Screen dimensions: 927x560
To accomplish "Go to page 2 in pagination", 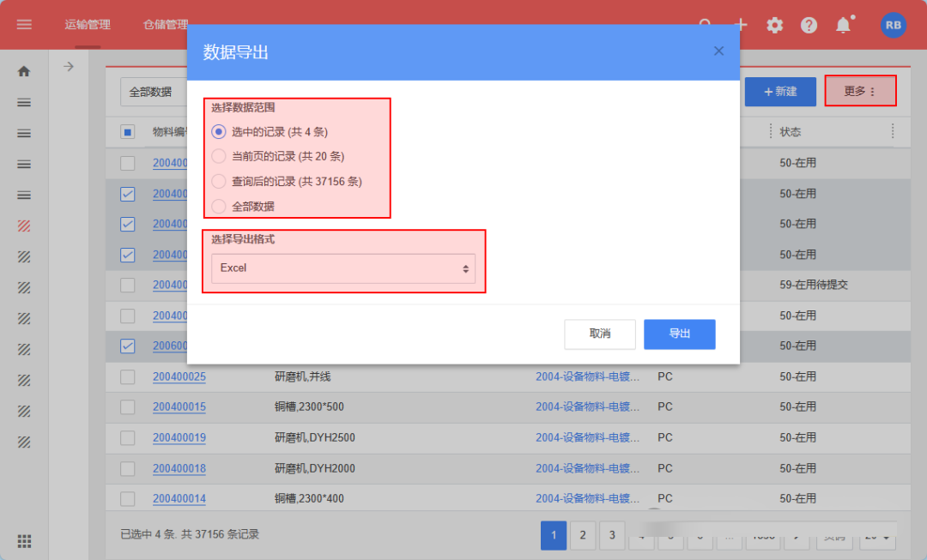I will click(x=582, y=535).
